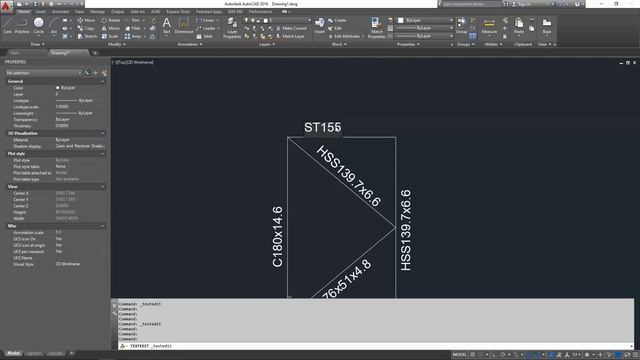Switch to the Annotate ribbon tab
Viewport: 640px width, 360px height.
[60, 12]
